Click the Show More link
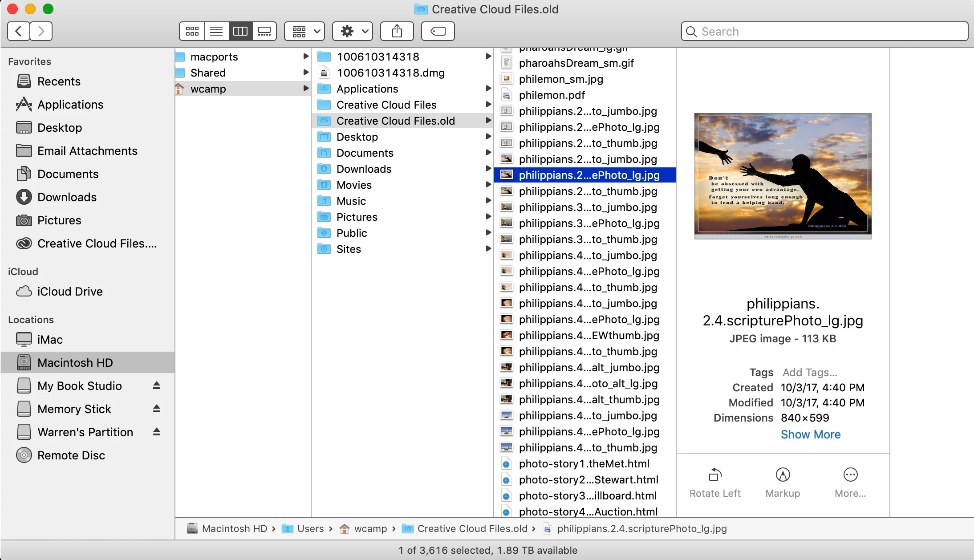974x560 pixels. coord(810,434)
